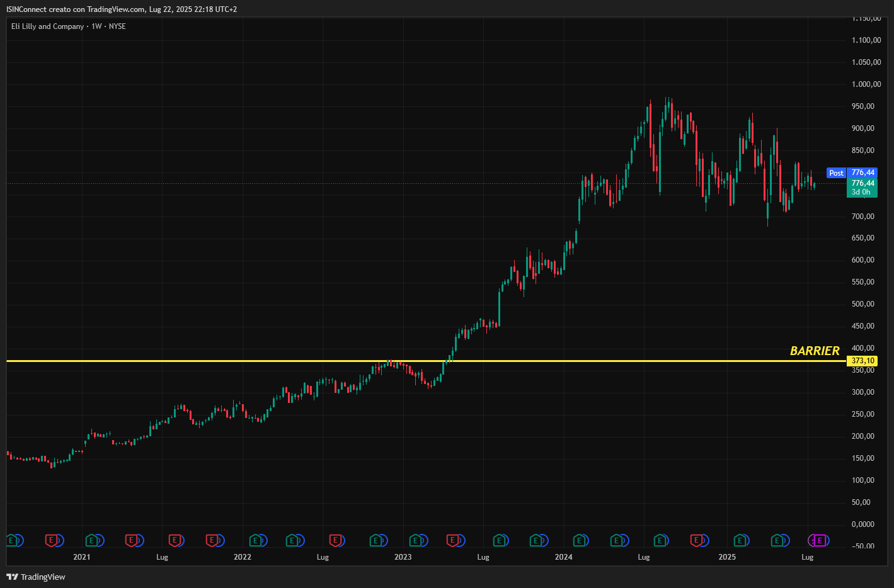Click the 2021 time axis label

click(x=82, y=557)
